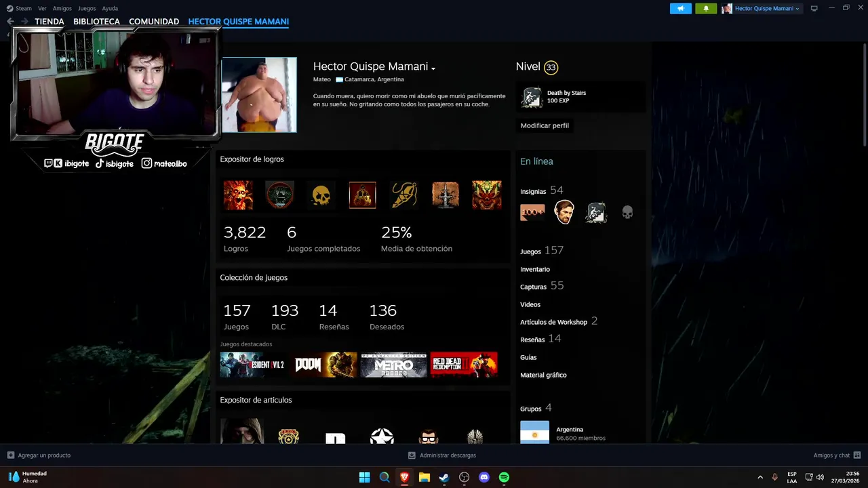Open the HECTOR QUISPE MAMANI tab
This screenshot has height=488, width=868.
(239, 22)
